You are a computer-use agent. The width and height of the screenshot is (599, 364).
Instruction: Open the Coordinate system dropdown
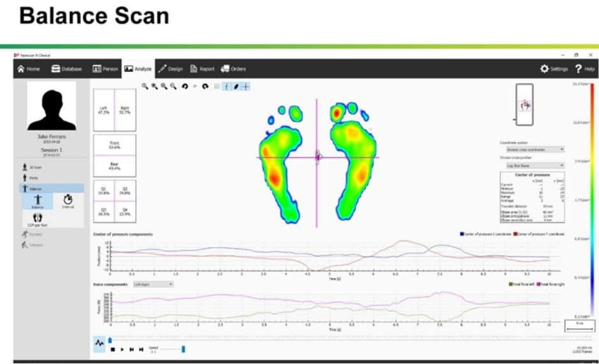(535, 150)
